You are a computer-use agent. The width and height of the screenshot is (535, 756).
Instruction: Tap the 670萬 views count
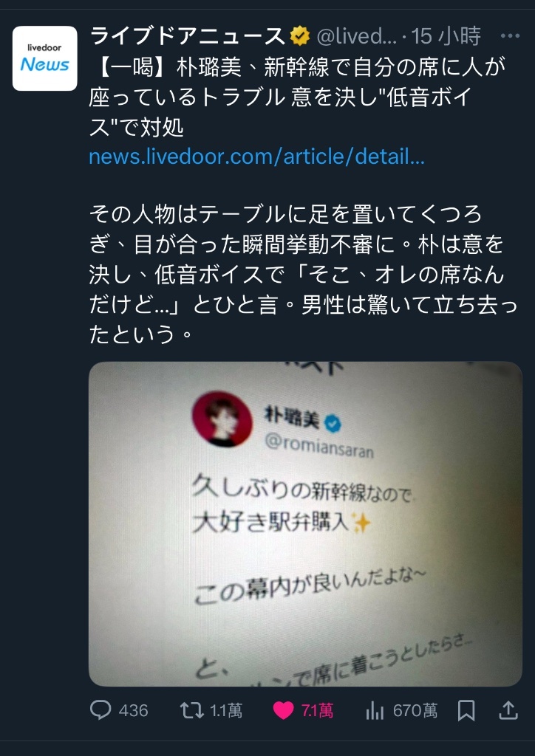(x=415, y=711)
